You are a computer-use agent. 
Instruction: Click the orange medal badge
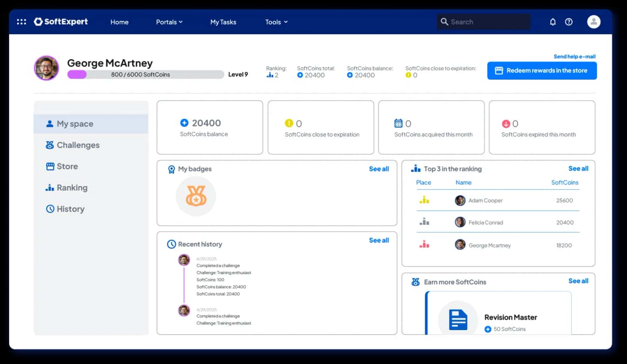pos(196,196)
